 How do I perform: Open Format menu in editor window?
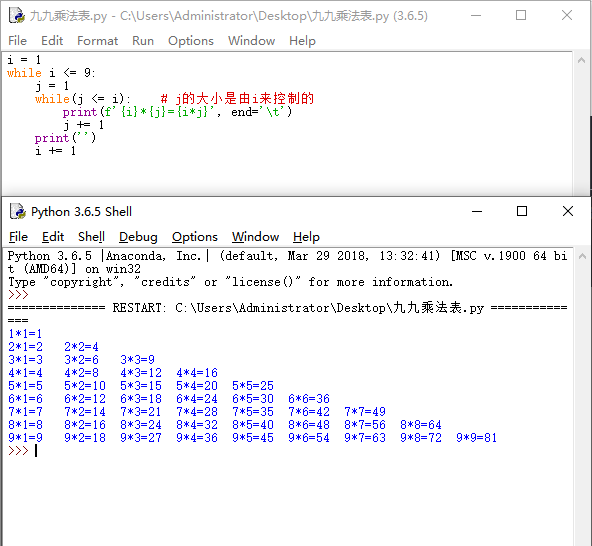pyautogui.click(x=97, y=40)
